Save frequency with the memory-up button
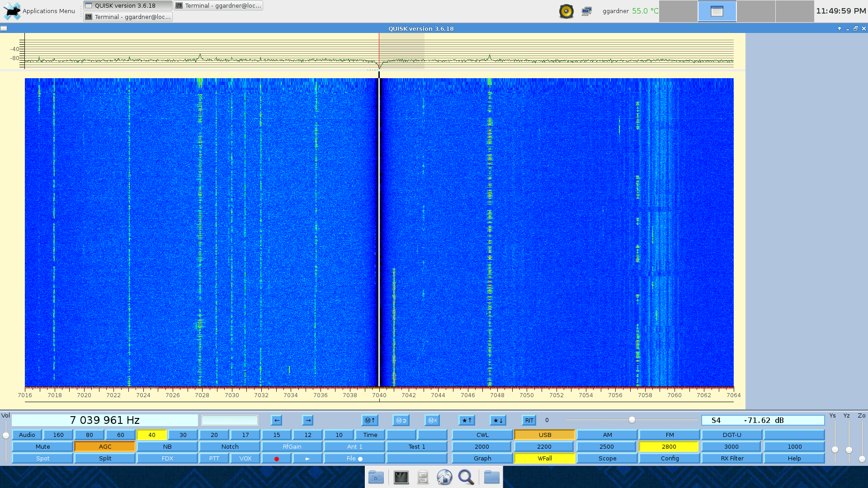The image size is (868, 488). point(370,420)
